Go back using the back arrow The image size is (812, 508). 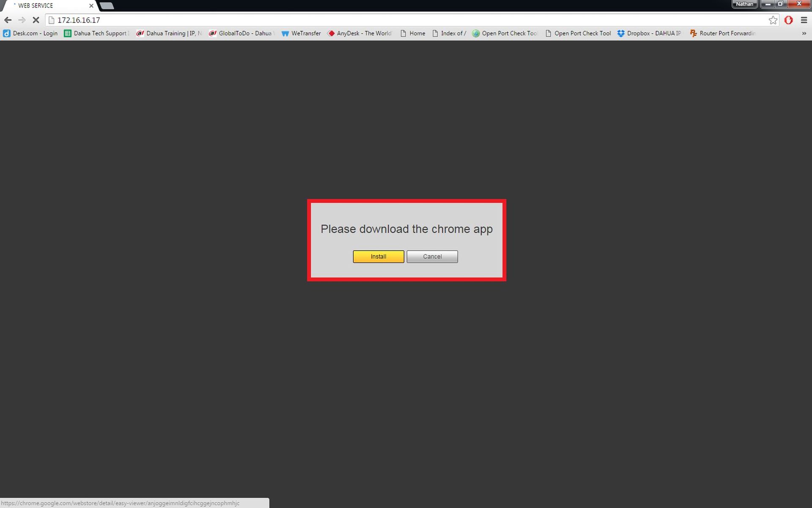click(x=8, y=20)
